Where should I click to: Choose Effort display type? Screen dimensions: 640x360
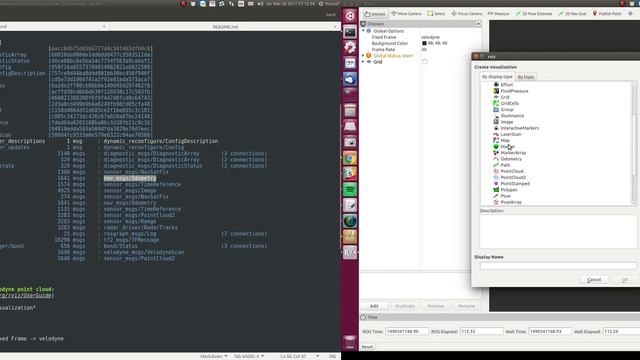[503, 85]
